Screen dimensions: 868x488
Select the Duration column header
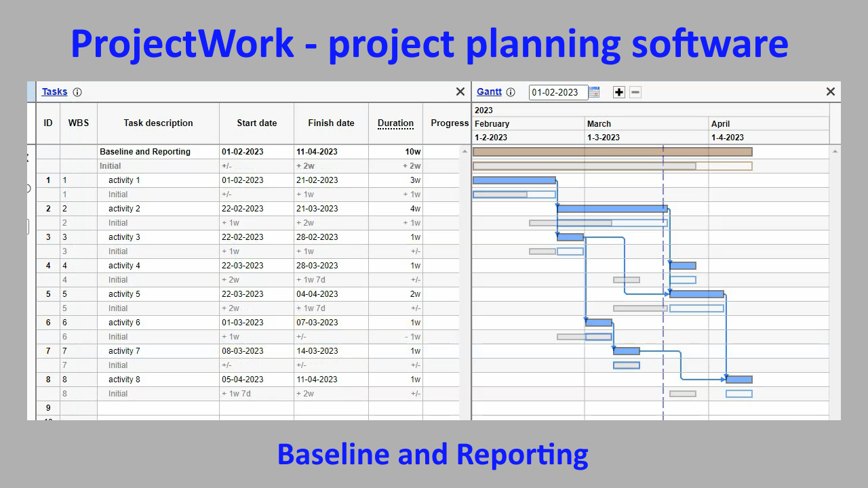tap(396, 123)
